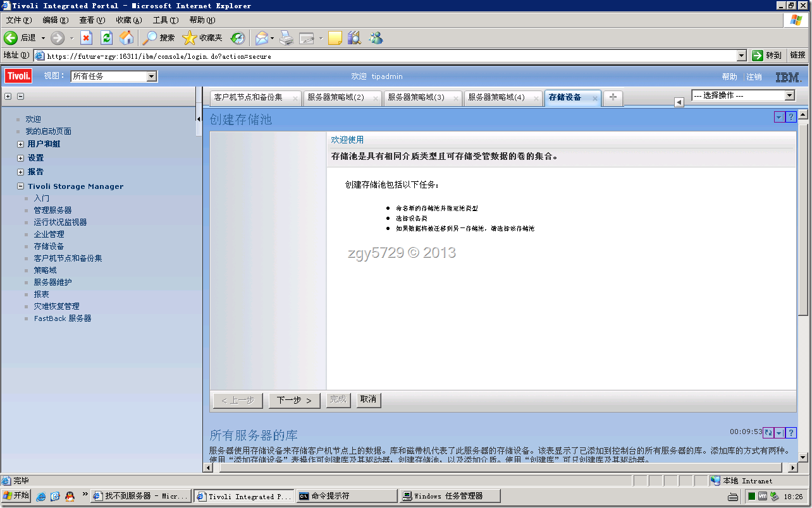The height and width of the screenshot is (508, 812).
Task: Click the Home page icon
Action: (x=126, y=38)
